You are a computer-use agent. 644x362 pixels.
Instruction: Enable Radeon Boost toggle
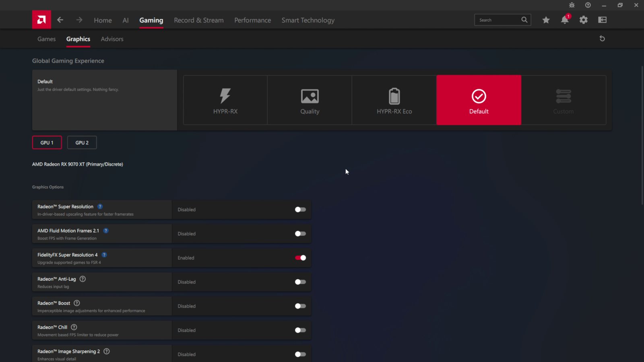click(x=300, y=306)
